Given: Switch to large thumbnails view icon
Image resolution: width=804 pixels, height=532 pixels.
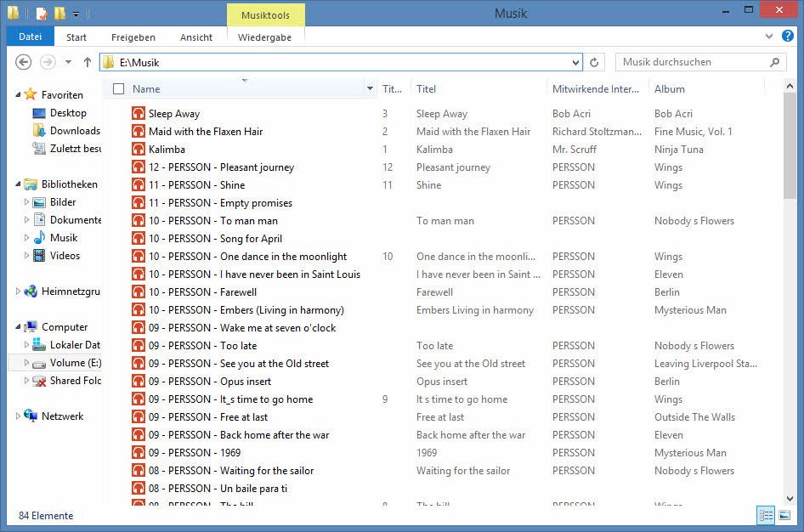Looking at the screenshot, I should 784,516.
